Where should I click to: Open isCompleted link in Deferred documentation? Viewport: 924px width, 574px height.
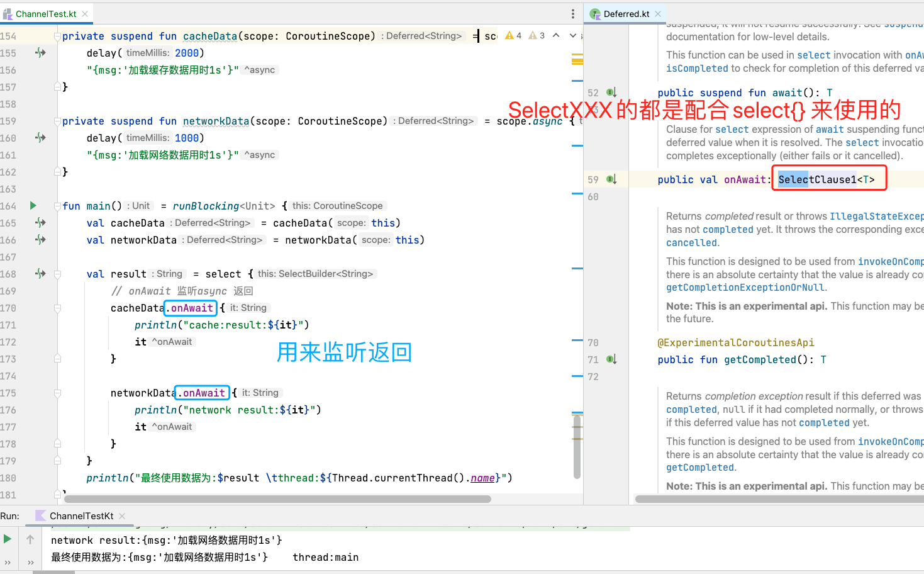[x=697, y=68]
